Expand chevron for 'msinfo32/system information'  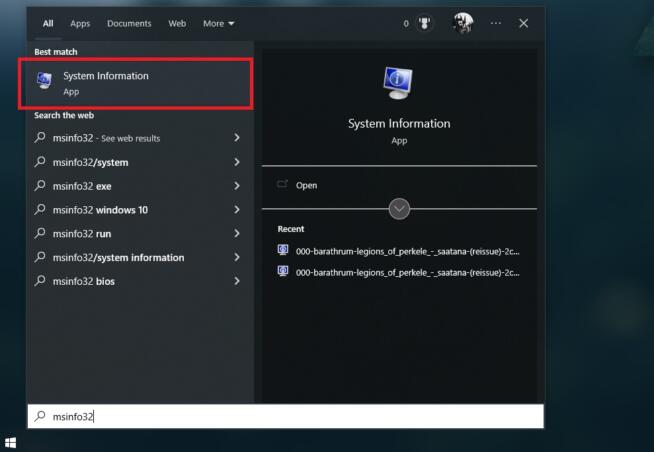[x=237, y=257]
